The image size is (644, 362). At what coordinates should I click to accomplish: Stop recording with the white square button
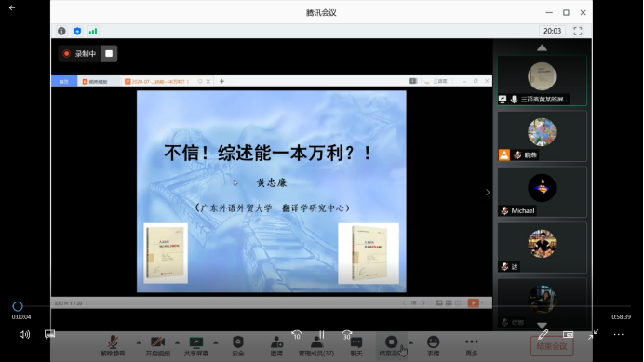(109, 53)
